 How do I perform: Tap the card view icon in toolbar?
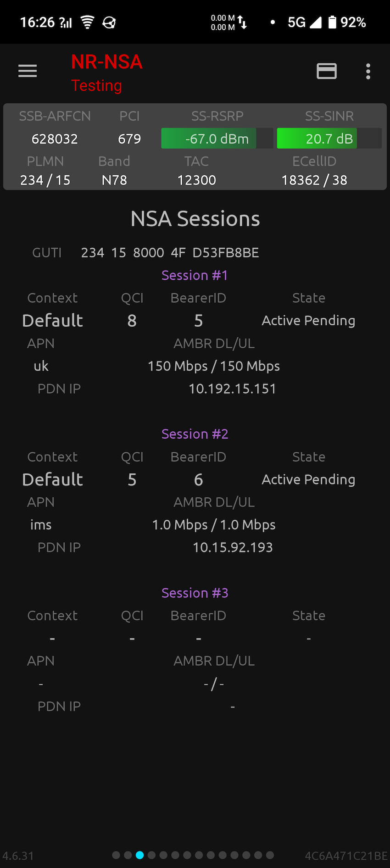tap(327, 71)
